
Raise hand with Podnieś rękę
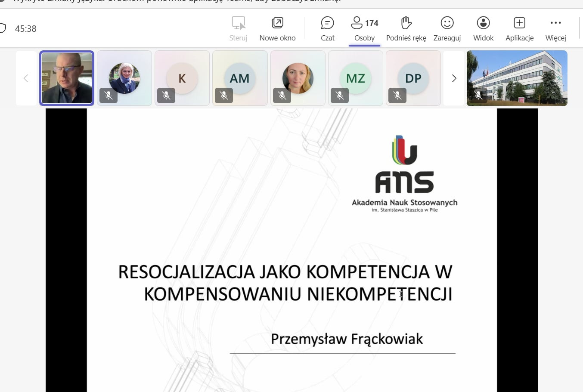[x=406, y=28]
